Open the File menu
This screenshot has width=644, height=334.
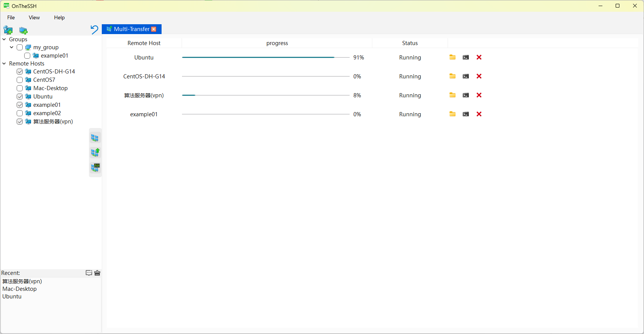pos(11,17)
